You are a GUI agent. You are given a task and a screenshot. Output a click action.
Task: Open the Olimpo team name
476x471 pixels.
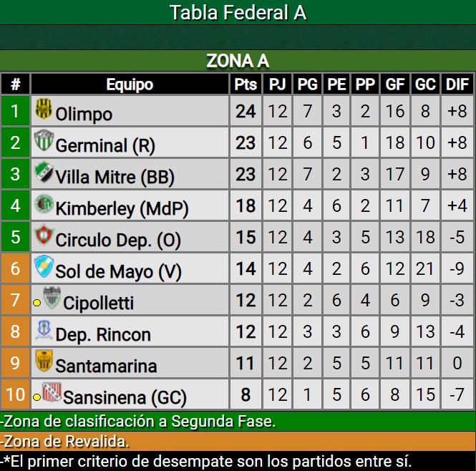(84, 115)
